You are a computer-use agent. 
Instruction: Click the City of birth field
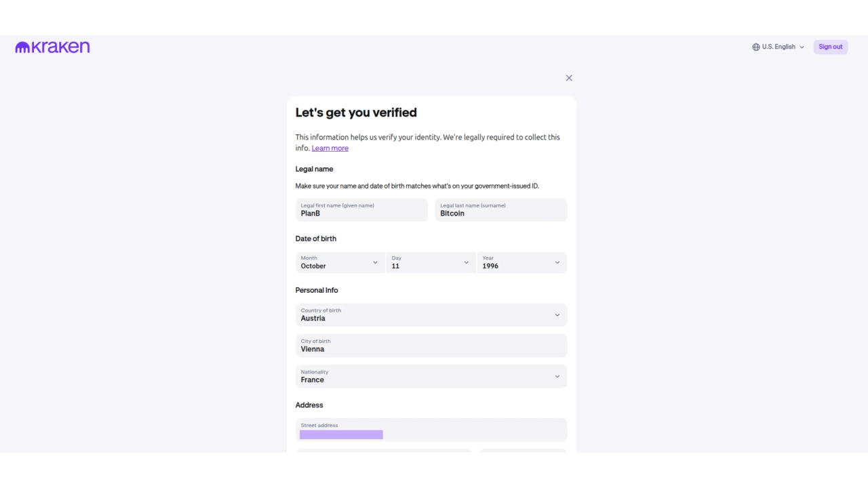pyautogui.click(x=431, y=346)
